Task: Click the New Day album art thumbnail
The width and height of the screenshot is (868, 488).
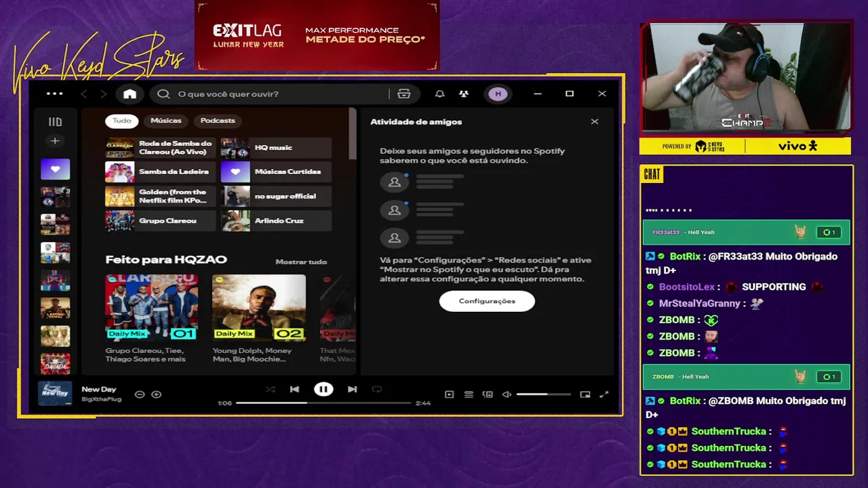Action: click(55, 394)
